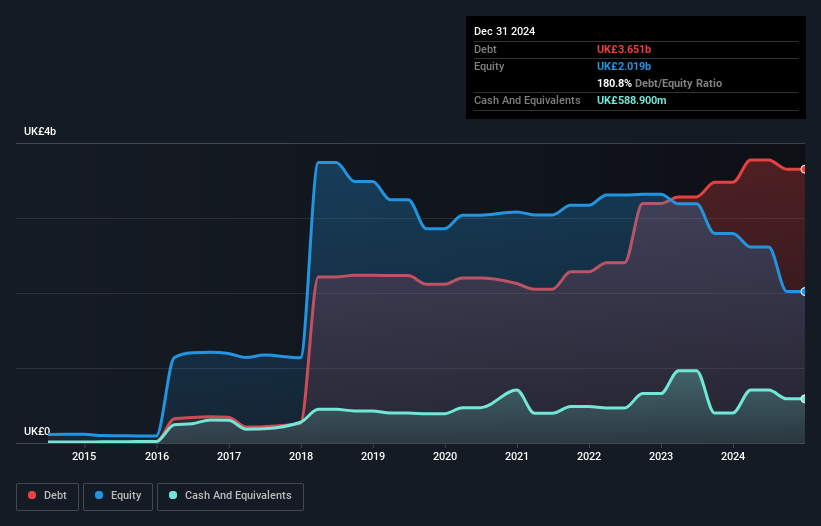Click the Dec 31 2024 tooltip date
This screenshot has width=821, height=526.
[504, 31]
